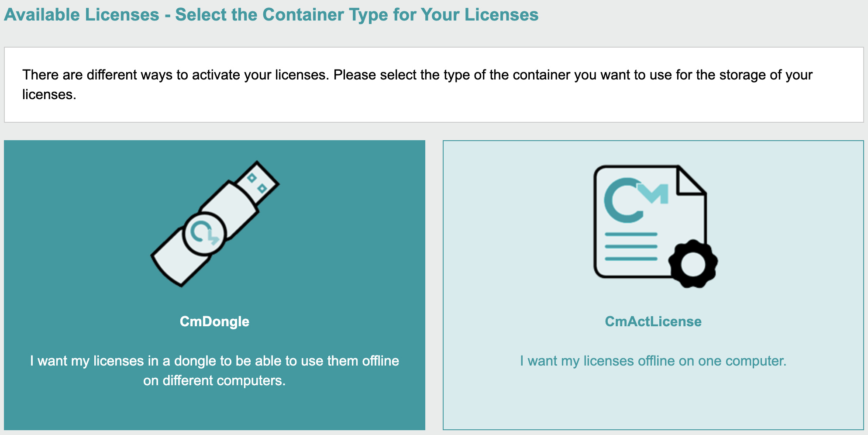Click the CmDongle heading label
868x435 pixels.
(214, 321)
